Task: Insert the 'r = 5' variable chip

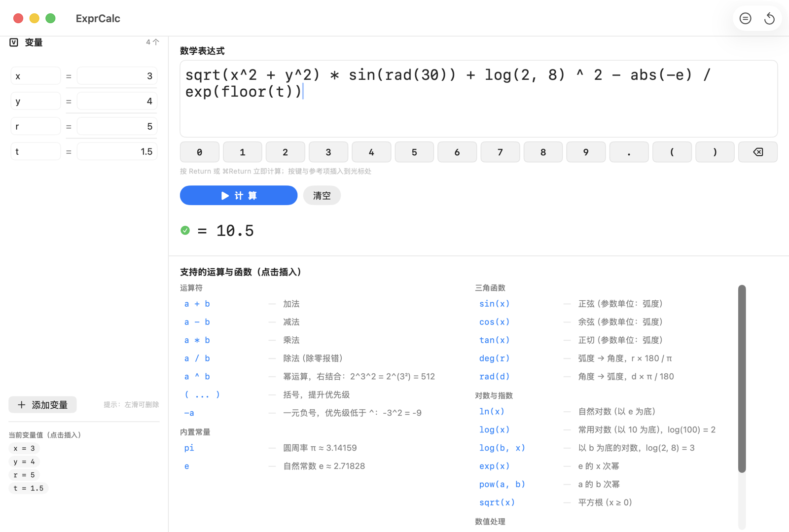Action: pyautogui.click(x=24, y=475)
